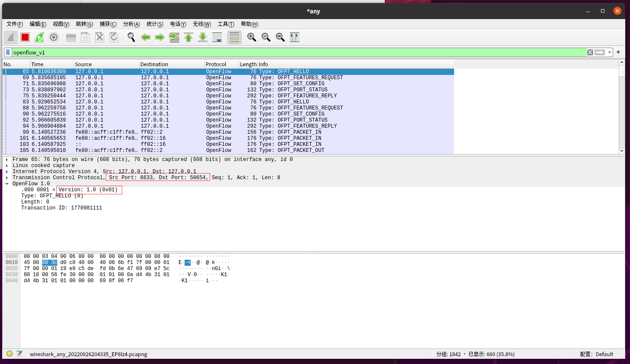This screenshot has height=364, width=630.
Task: Expand the Transmission Control Protocol section
Action: [x=7, y=178]
